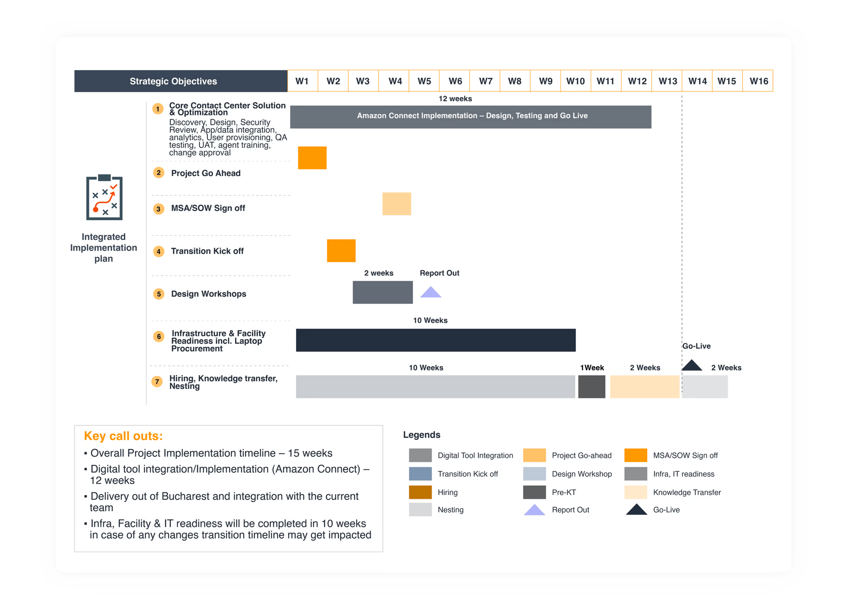Click the MSA/SOW Sign off legend swatch
The height and width of the screenshot is (616, 847).
636,455
